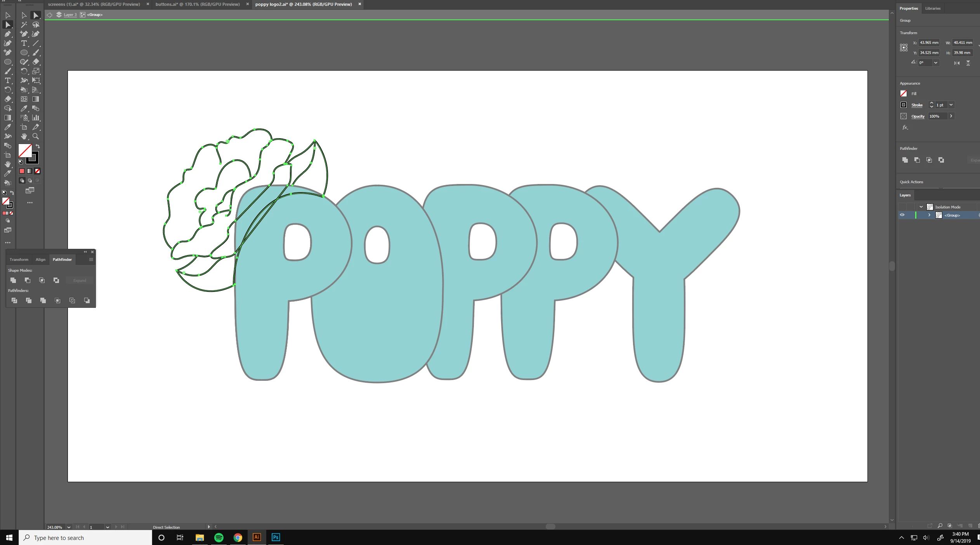Image resolution: width=980 pixels, height=545 pixels.
Task: Set fill mode to None in toolbar
Action: click(38, 171)
